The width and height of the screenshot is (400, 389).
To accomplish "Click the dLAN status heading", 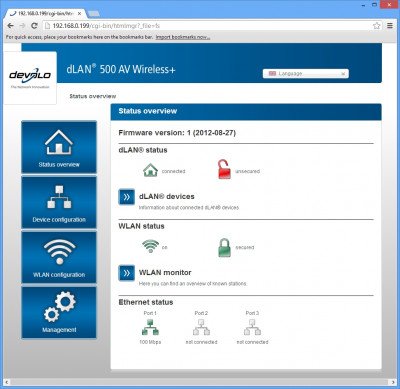I will click(143, 150).
